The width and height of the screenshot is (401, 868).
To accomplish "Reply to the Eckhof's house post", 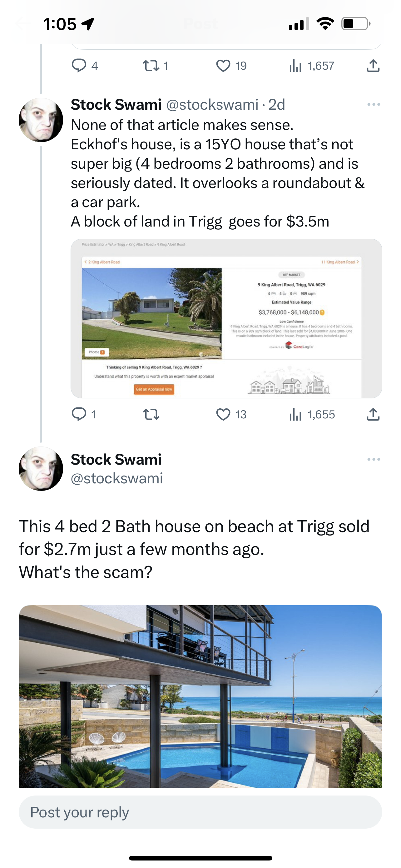I will 79,414.
